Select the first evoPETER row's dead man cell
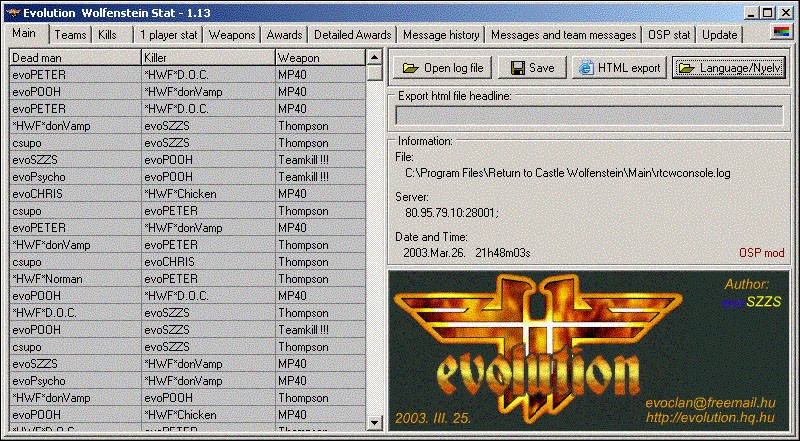This screenshot has width=800, height=441. tap(75, 75)
